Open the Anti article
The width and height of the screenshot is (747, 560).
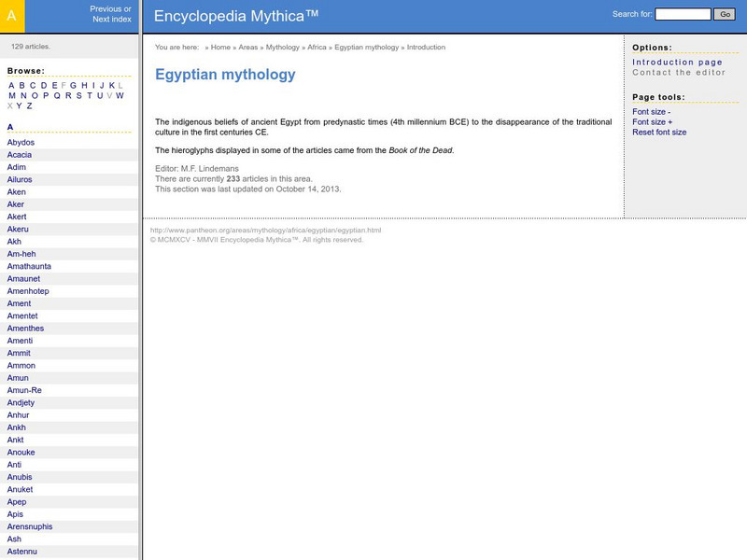click(14, 464)
